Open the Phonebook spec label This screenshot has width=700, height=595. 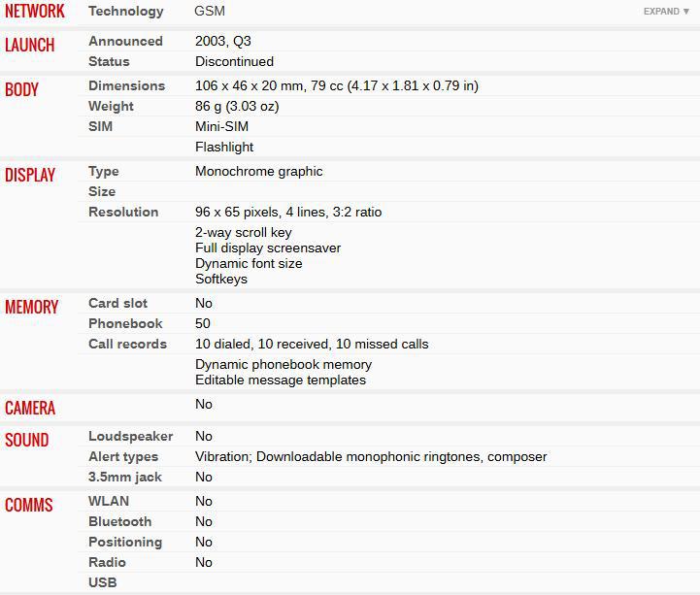[x=125, y=324]
